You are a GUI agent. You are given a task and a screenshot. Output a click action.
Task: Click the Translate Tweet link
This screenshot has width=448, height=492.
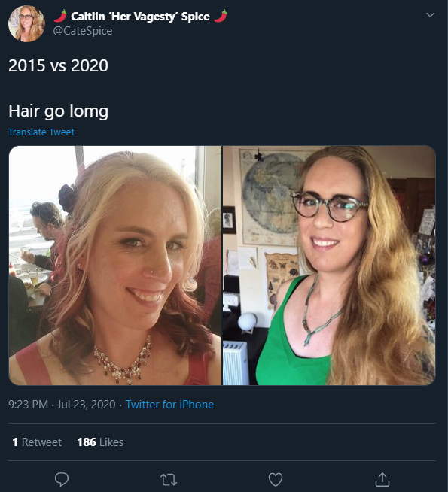point(41,132)
